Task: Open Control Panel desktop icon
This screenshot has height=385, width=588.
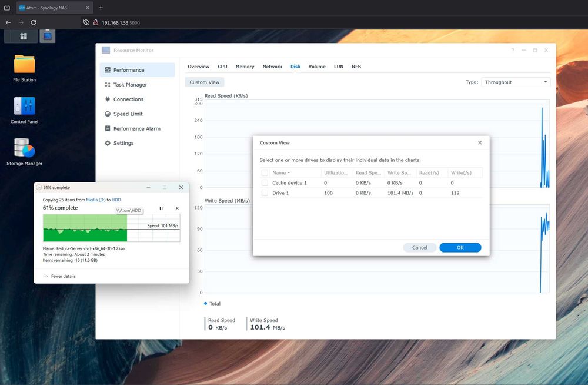Action: point(24,110)
